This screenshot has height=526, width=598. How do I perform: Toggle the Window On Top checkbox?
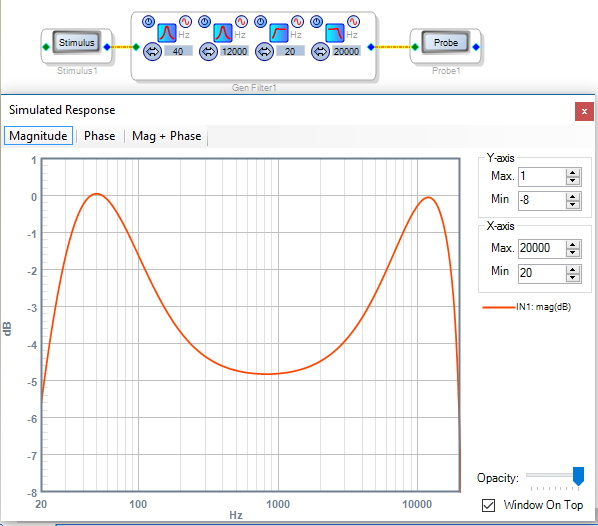pyautogui.click(x=489, y=505)
